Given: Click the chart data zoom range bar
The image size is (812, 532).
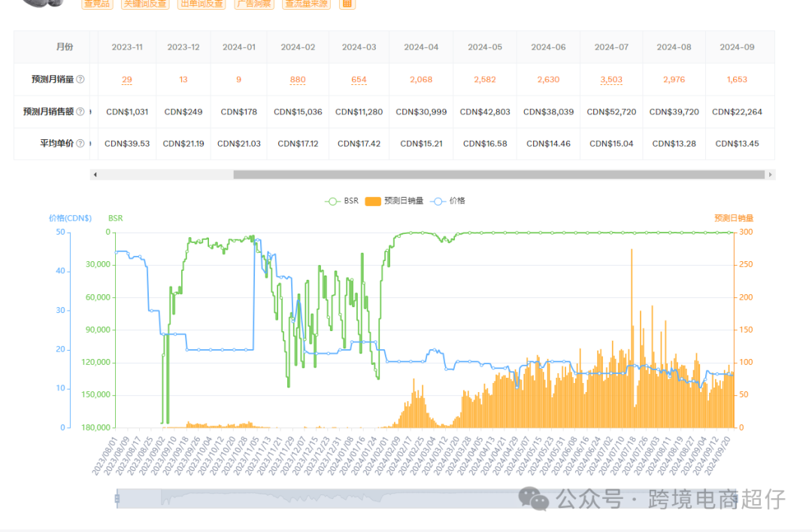Looking at the screenshot, I should click(425, 499).
